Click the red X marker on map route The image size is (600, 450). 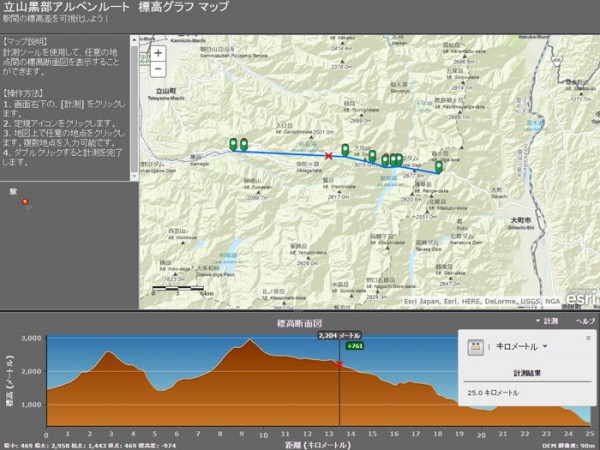pos(328,156)
